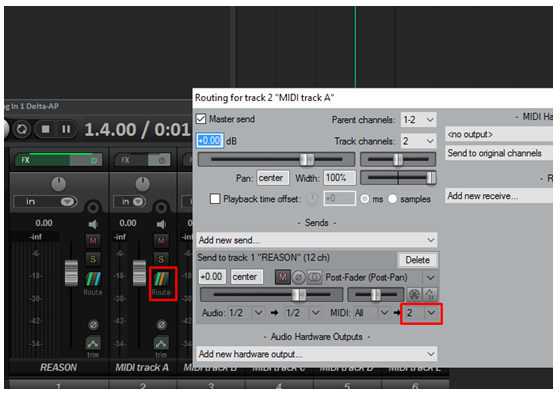Invert phase of the send
Screen dimensions: 560x395
[x=299, y=278]
